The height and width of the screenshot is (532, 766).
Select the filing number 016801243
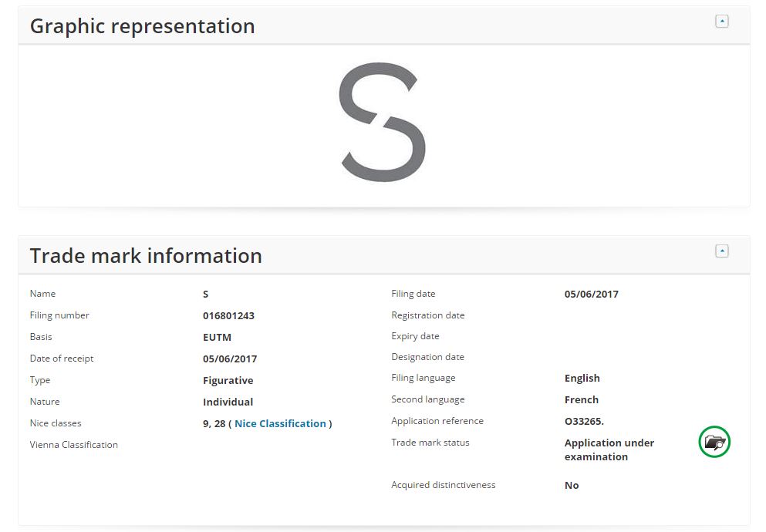point(228,315)
